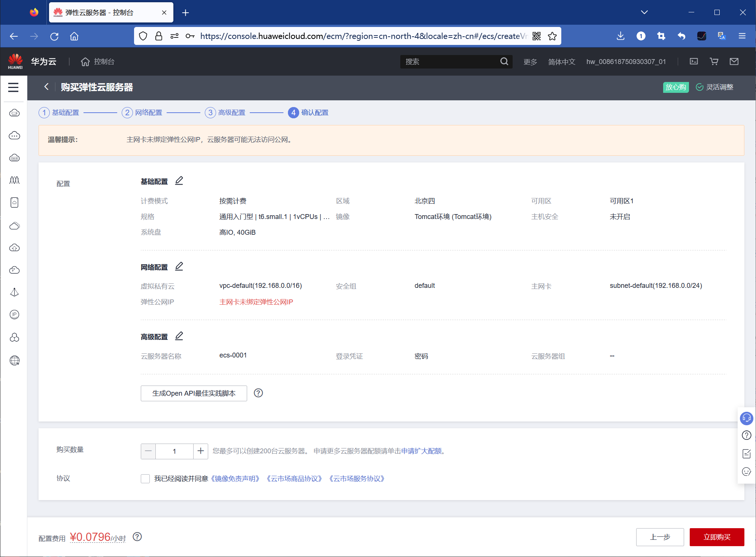Go to step 2 网络配置
The image size is (756, 557).
pyautogui.click(x=142, y=113)
